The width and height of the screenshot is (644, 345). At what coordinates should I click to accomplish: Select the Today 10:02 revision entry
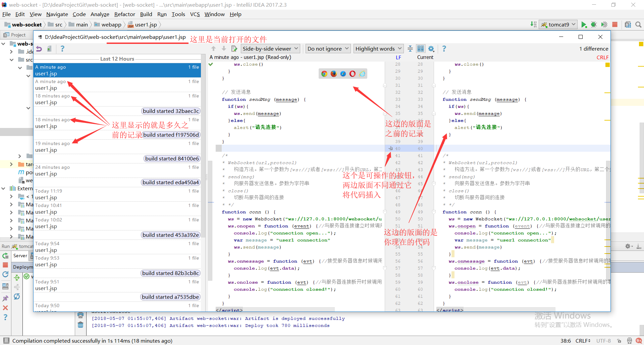point(117,223)
